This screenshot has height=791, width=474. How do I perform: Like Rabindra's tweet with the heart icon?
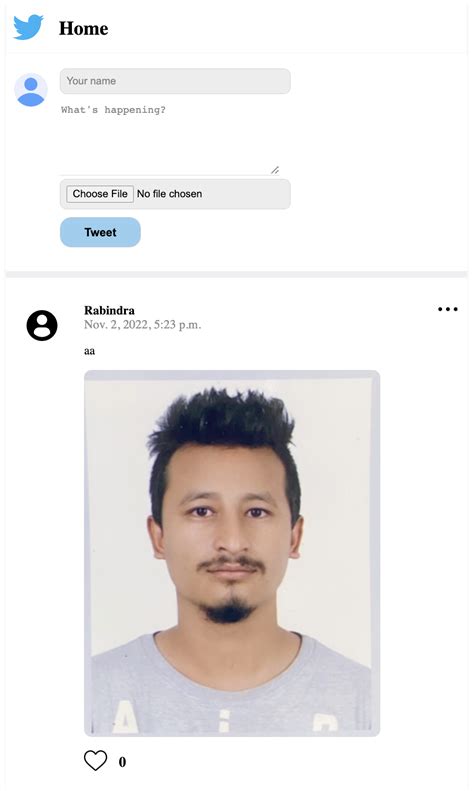click(x=95, y=760)
